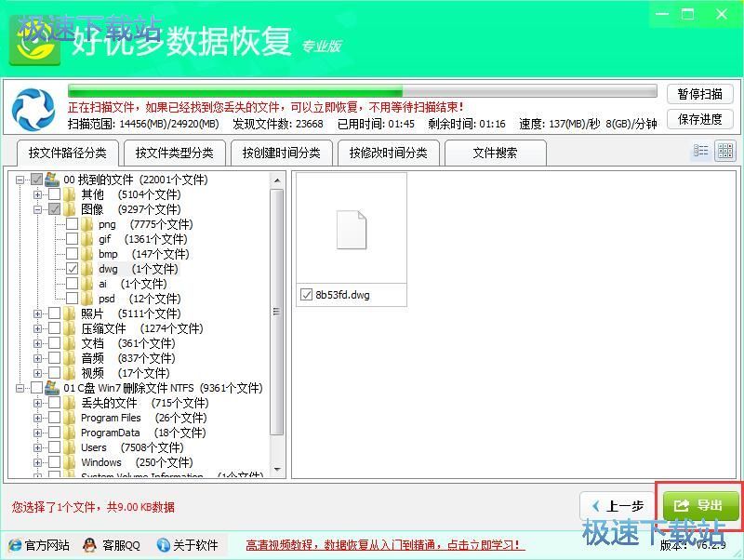
Task: Click the folder icon for png
Action: tap(87, 224)
